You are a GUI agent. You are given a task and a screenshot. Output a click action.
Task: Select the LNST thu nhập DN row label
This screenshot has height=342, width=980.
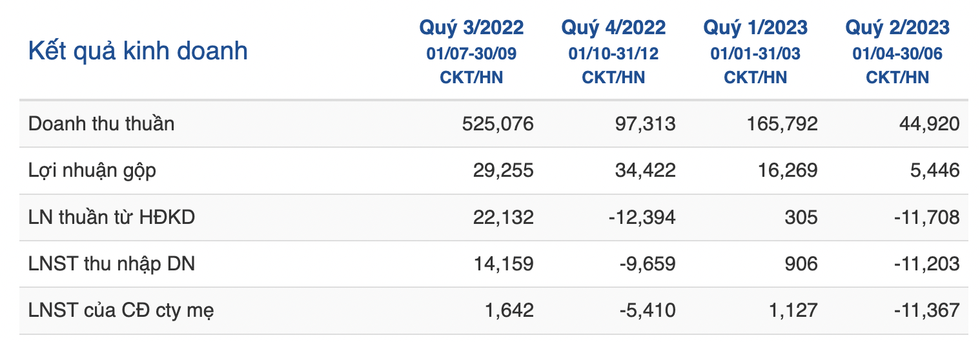pyautogui.click(x=112, y=264)
